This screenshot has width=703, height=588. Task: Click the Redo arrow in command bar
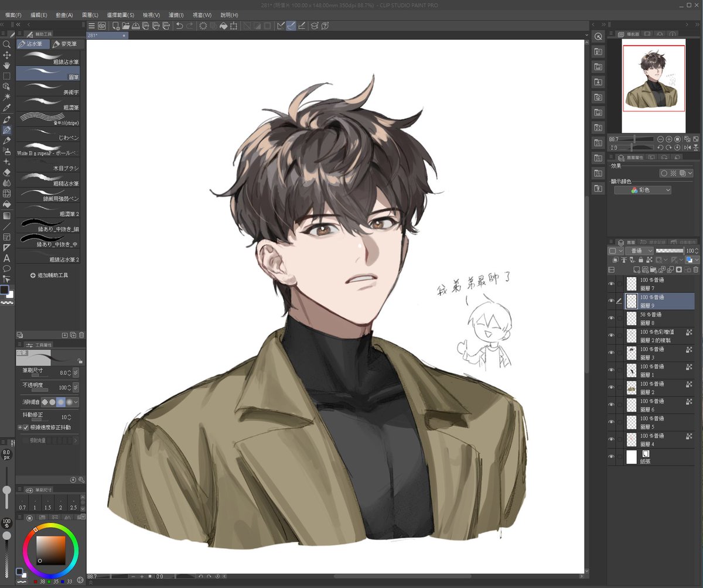tap(190, 26)
